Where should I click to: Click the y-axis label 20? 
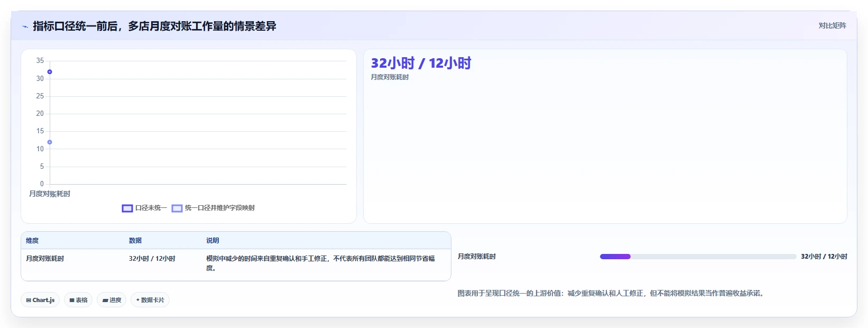[40, 114]
